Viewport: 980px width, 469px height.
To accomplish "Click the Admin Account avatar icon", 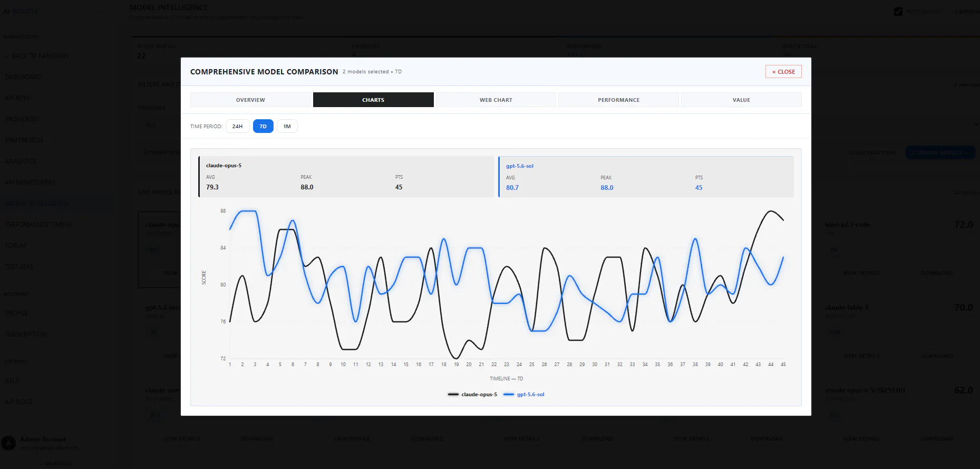I will pyautogui.click(x=8, y=443).
